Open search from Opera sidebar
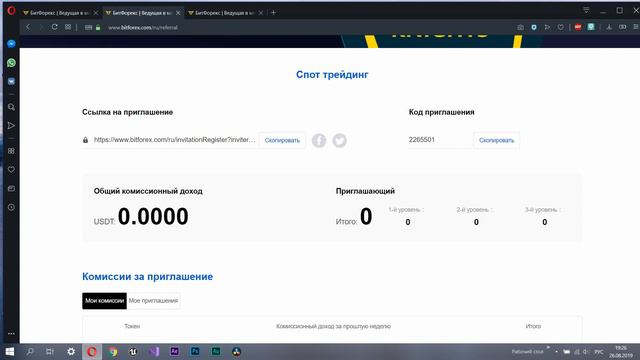The height and width of the screenshot is (360, 640). (x=11, y=107)
